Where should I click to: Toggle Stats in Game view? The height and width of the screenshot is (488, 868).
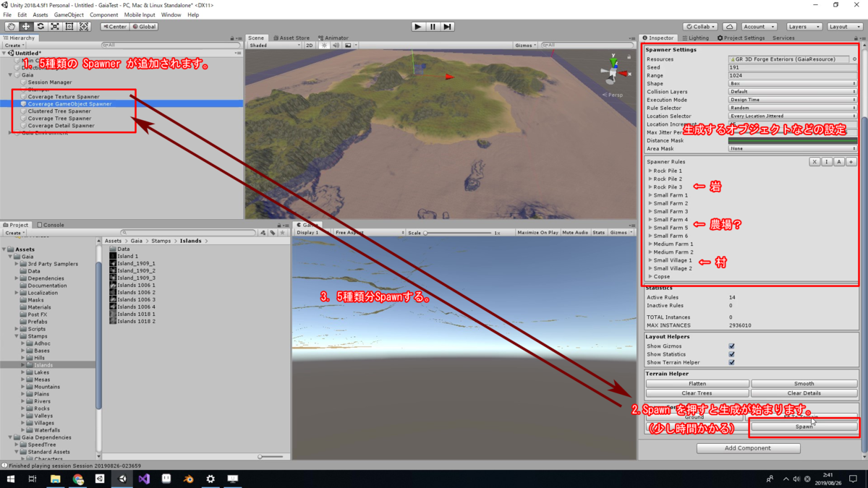pyautogui.click(x=599, y=233)
